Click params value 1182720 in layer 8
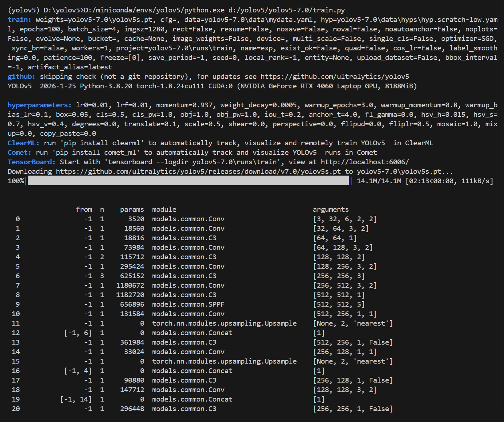 (x=130, y=295)
